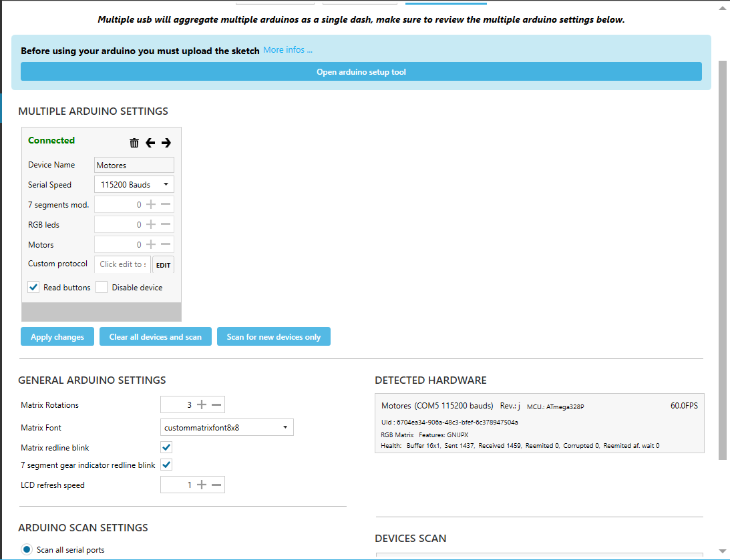Click the Motores (COM5 115200 bauds) entry
This screenshot has width=730, height=560.
437,406
